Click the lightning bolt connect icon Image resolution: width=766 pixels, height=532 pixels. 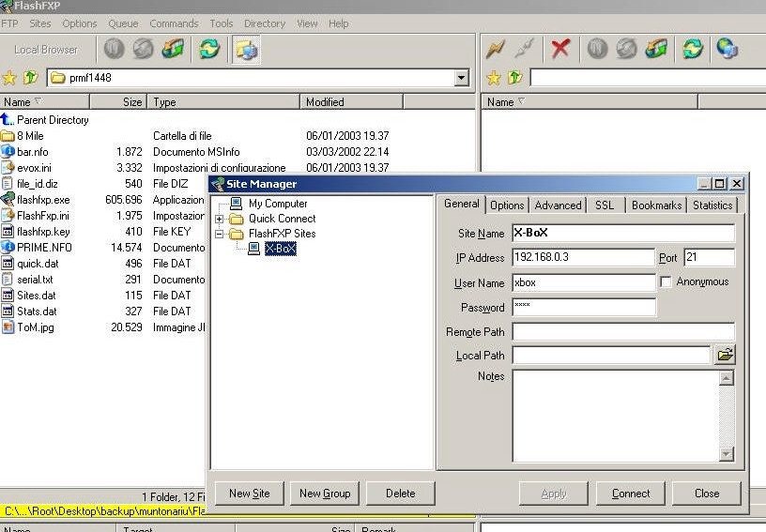pyautogui.click(x=496, y=49)
